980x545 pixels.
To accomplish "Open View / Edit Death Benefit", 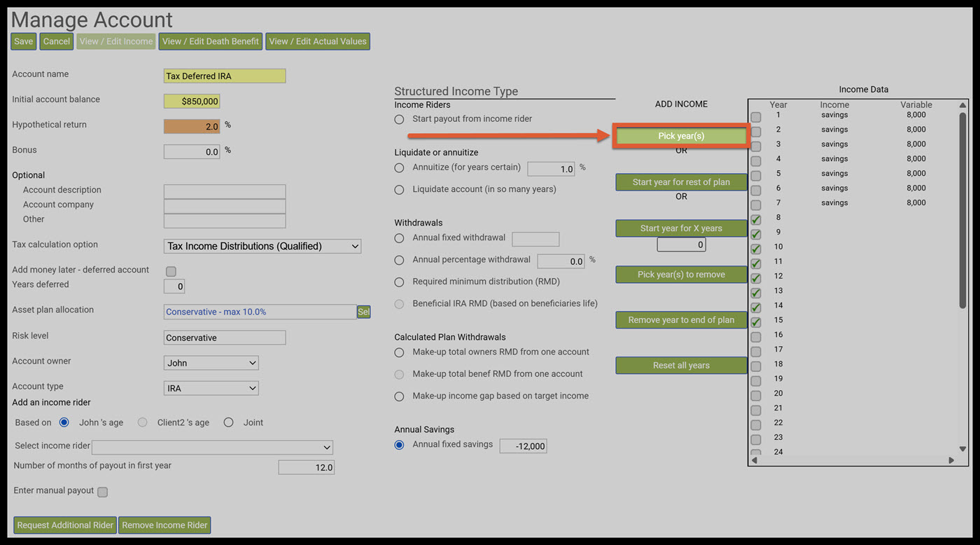I will coord(211,41).
